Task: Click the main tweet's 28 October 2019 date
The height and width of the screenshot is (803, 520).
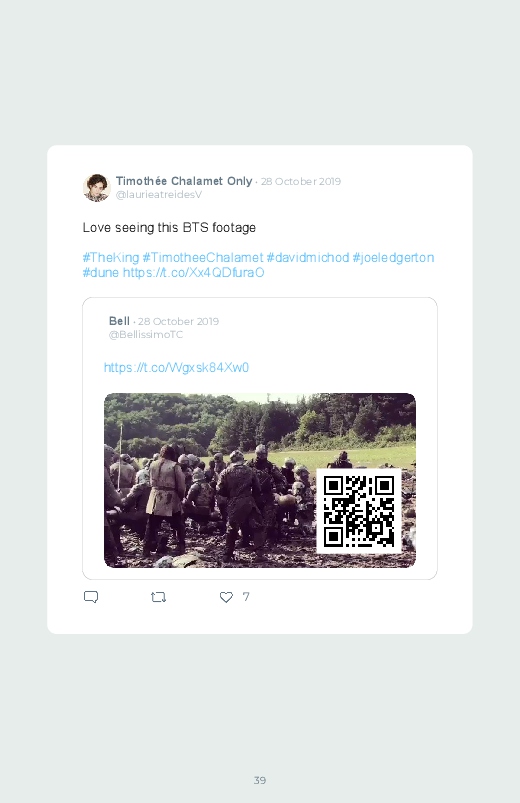Action: 301,181
